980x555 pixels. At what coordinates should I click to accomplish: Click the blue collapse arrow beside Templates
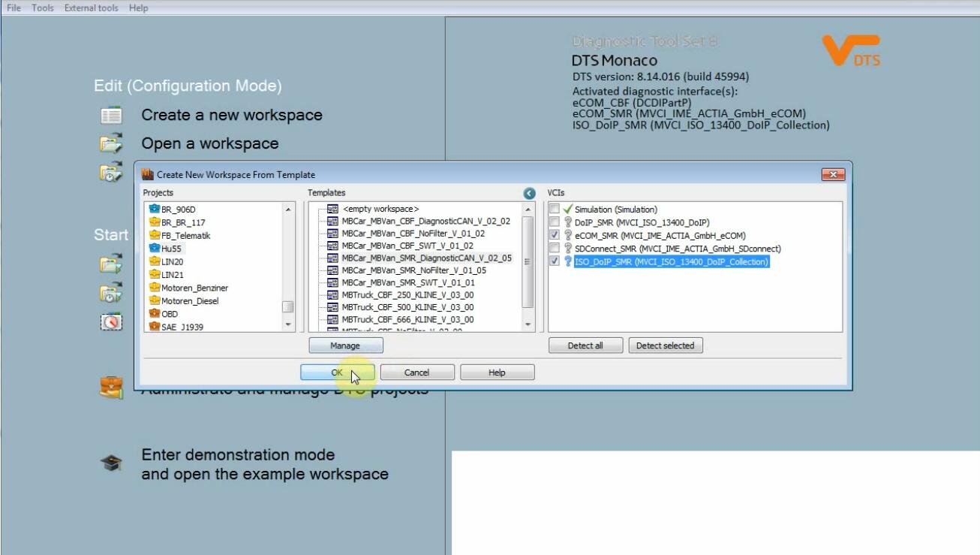tap(529, 194)
